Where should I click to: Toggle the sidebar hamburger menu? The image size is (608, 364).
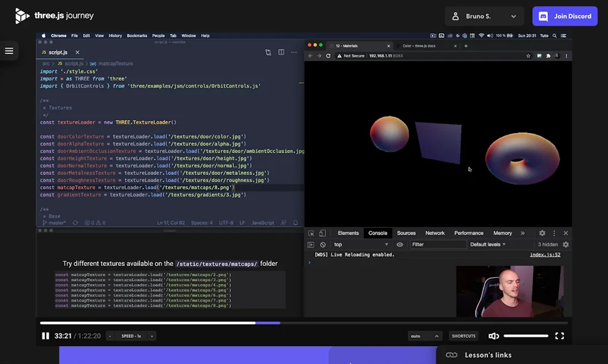pyautogui.click(x=9, y=50)
